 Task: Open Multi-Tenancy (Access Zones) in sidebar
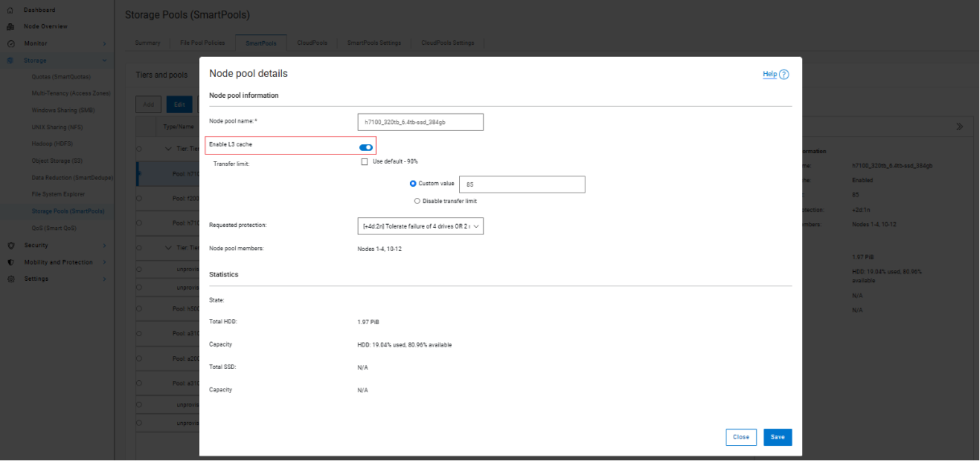click(71, 93)
